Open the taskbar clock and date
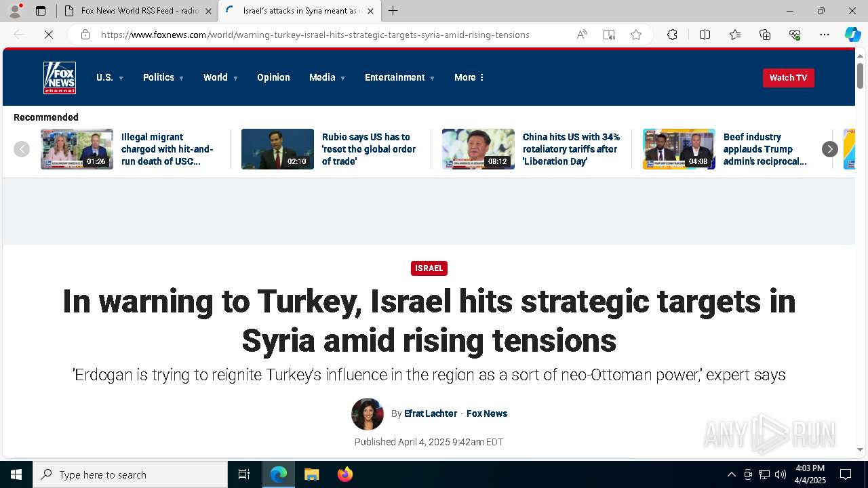 click(x=810, y=474)
